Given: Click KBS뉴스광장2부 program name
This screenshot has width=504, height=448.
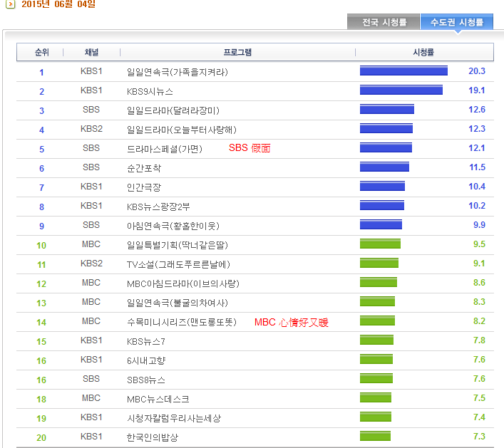Looking at the screenshot, I should tap(158, 207).
